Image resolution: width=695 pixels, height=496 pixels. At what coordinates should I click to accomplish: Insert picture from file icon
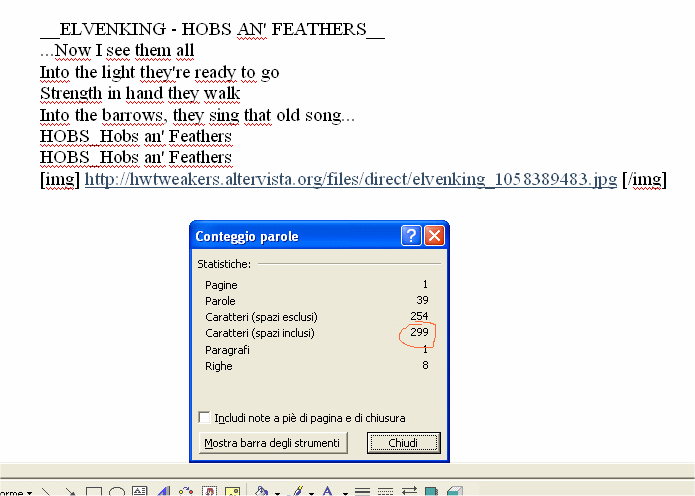point(233,491)
